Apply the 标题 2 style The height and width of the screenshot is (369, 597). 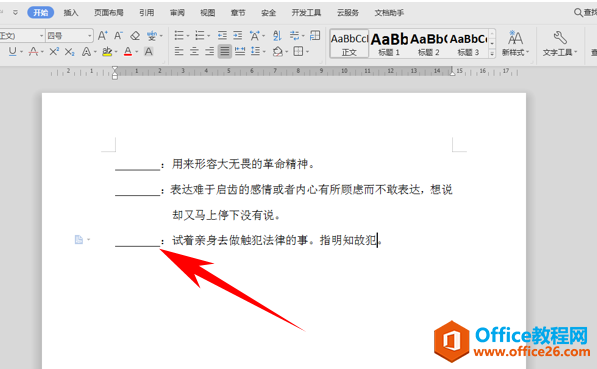point(429,44)
